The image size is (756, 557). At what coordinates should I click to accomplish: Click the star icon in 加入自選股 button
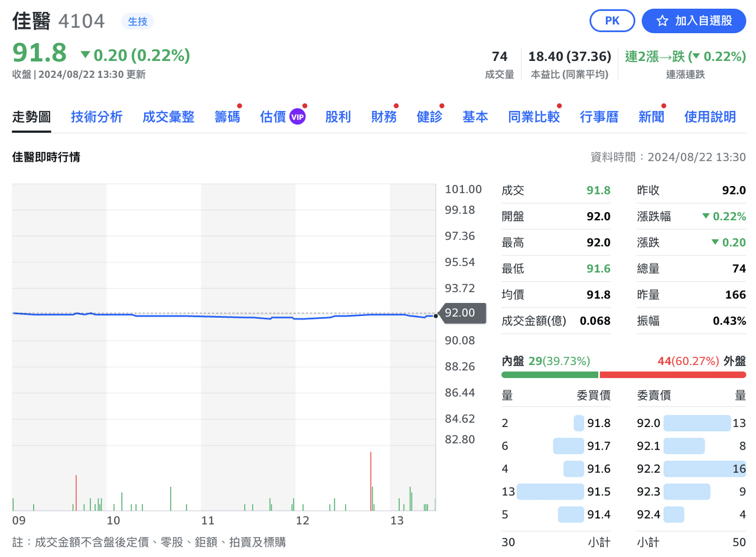coord(663,21)
